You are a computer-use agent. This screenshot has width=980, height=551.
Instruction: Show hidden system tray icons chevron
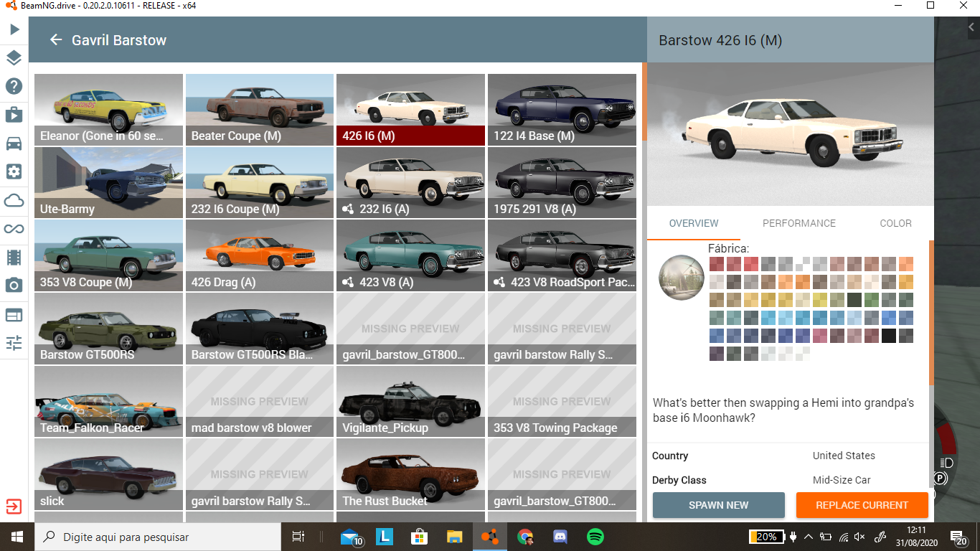809,537
